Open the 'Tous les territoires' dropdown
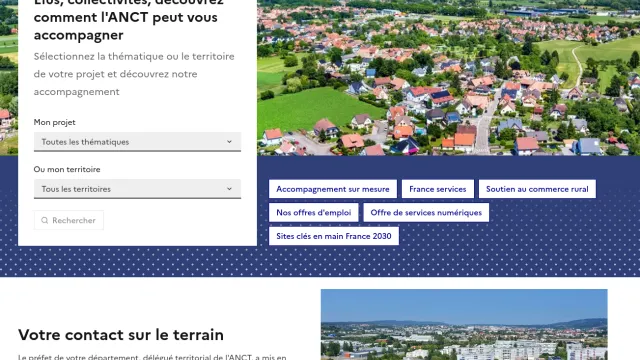The image size is (640, 360). coord(137,189)
